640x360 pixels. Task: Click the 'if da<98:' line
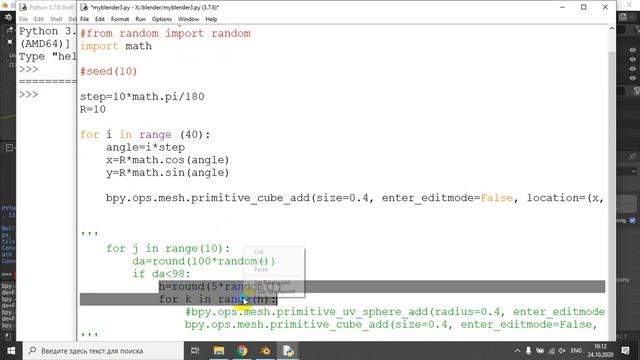[161, 274]
